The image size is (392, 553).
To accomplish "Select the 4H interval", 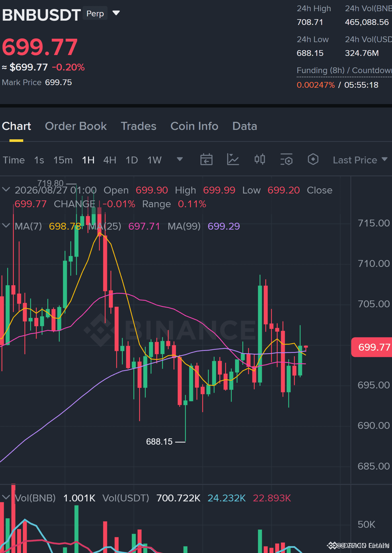I will click(x=110, y=160).
